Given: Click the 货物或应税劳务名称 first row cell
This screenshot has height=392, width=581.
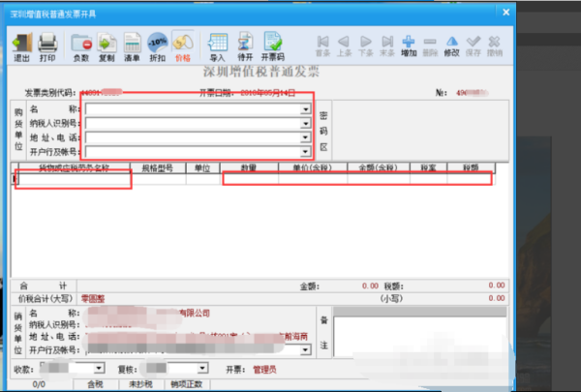Looking at the screenshot, I should (x=75, y=179).
